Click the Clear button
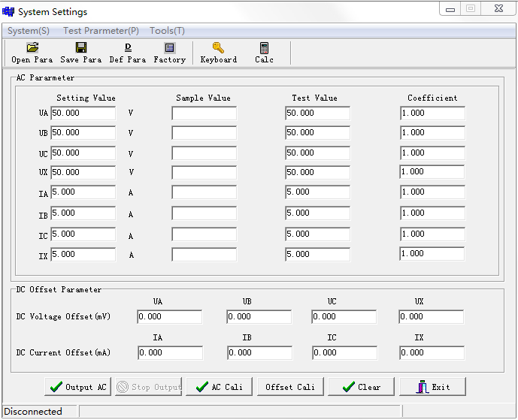The height and width of the screenshot is (420, 518). tap(362, 387)
